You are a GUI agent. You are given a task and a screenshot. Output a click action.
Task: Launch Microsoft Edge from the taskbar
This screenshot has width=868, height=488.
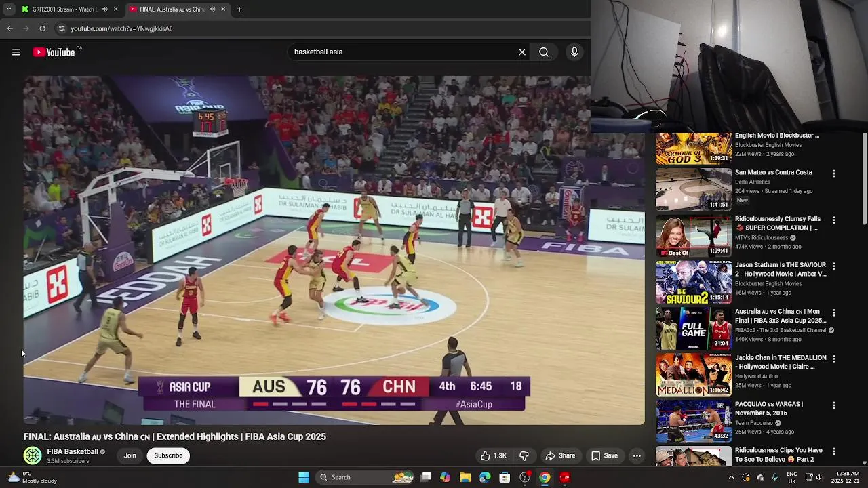[x=485, y=477]
